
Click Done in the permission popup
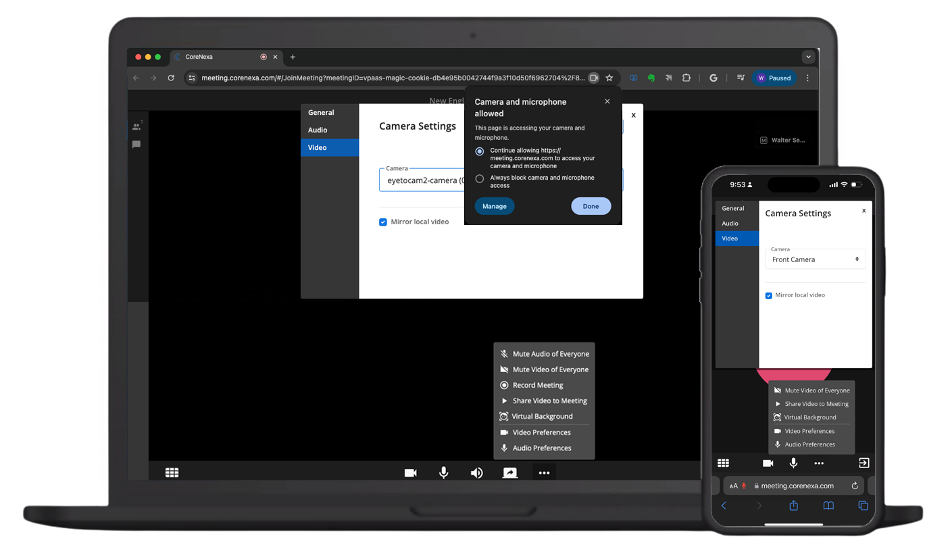tap(591, 206)
